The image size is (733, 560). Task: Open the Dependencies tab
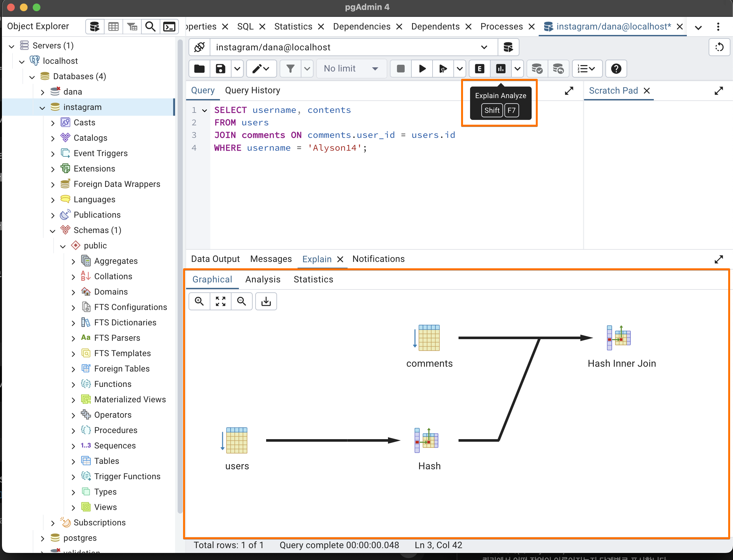tap(362, 27)
